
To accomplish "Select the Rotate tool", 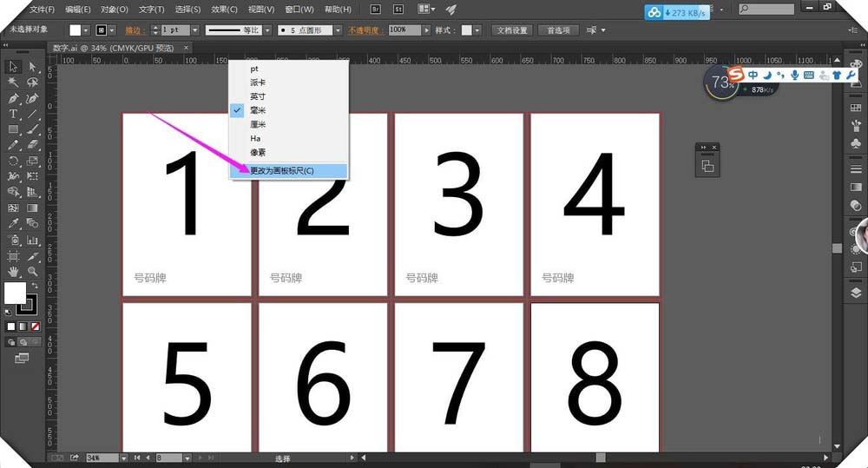I will pyautogui.click(x=13, y=161).
